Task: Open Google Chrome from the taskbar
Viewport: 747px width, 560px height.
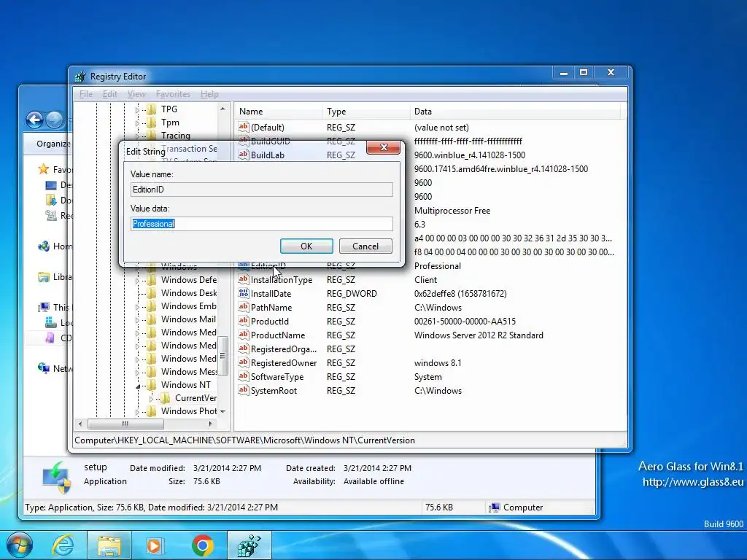Action: (x=203, y=545)
